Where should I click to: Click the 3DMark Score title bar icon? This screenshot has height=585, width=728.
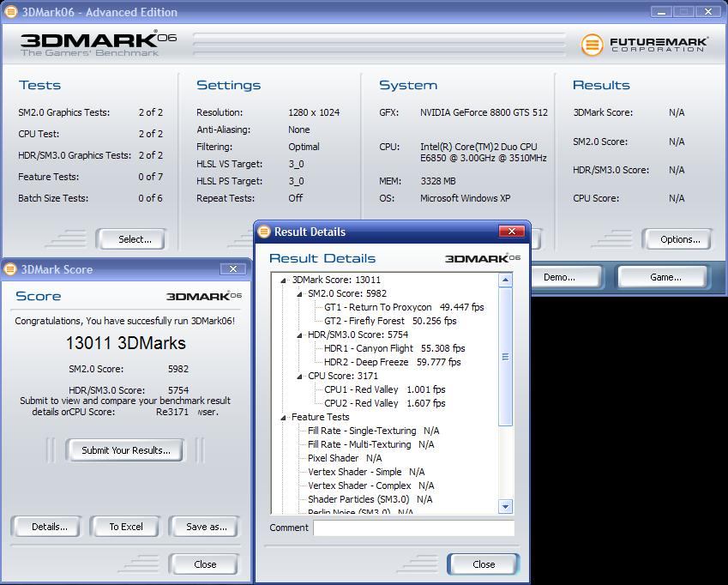click(x=10, y=268)
